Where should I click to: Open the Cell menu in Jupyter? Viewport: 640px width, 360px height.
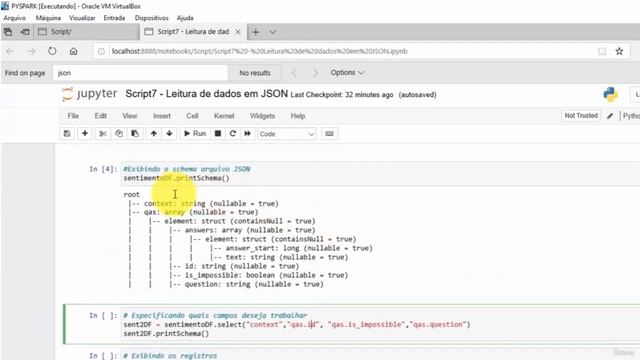tap(192, 116)
